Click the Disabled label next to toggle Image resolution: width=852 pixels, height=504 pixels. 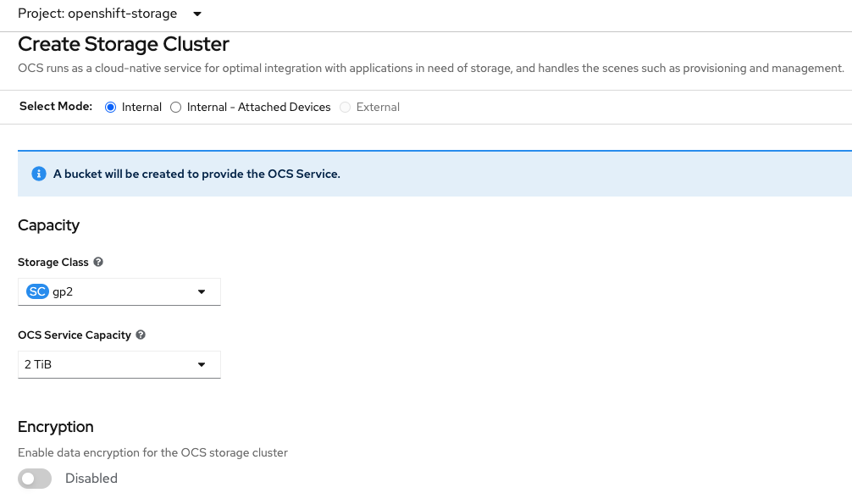(x=91, y=479)
